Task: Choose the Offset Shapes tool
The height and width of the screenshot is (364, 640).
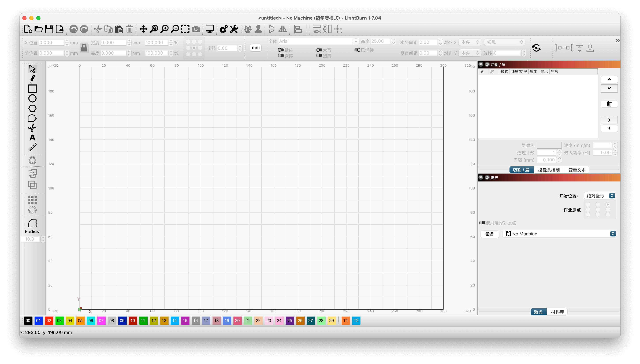Action: [32, 160]
